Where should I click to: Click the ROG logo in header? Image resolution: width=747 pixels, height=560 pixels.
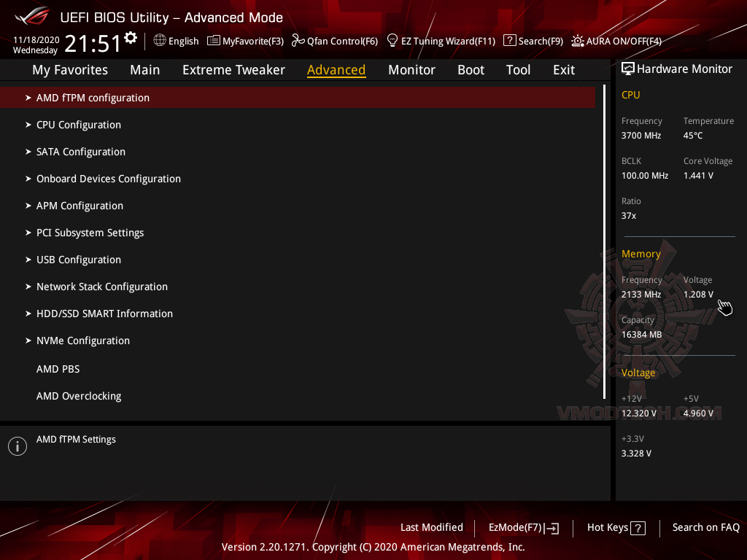pyautogui.click(x=31, y=16)
